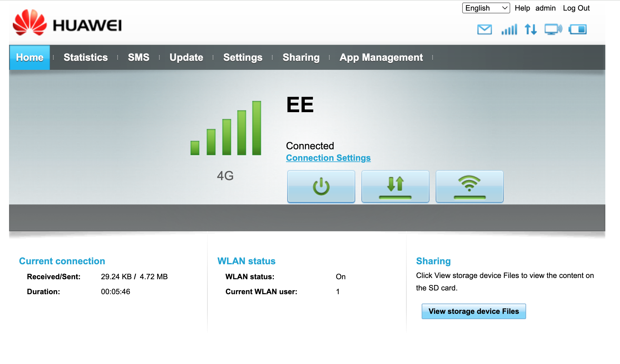The width and height of the screenshot is (620, 364).
Task: Open the App Management tab
Action: [x=381, y=57]
